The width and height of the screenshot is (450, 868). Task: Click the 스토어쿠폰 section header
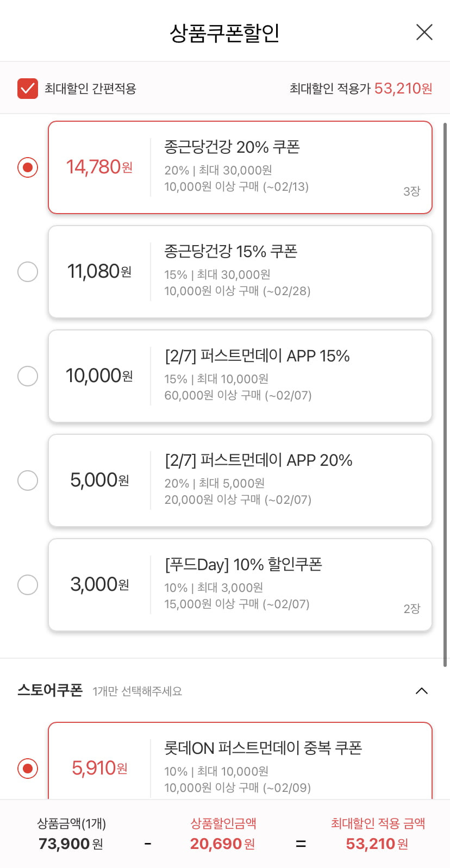[x=225, y=691]
